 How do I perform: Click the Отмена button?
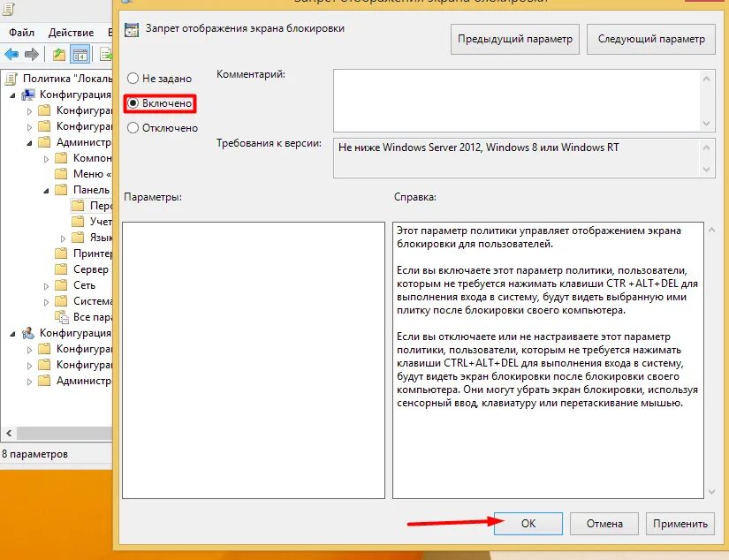click(x=604, y=524)
